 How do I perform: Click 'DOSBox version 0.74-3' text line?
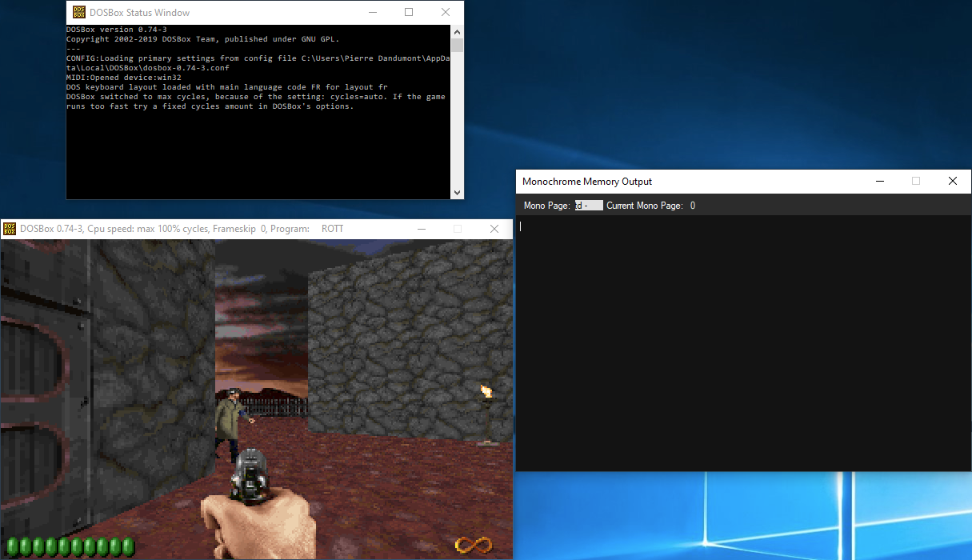tap(116, 30)
